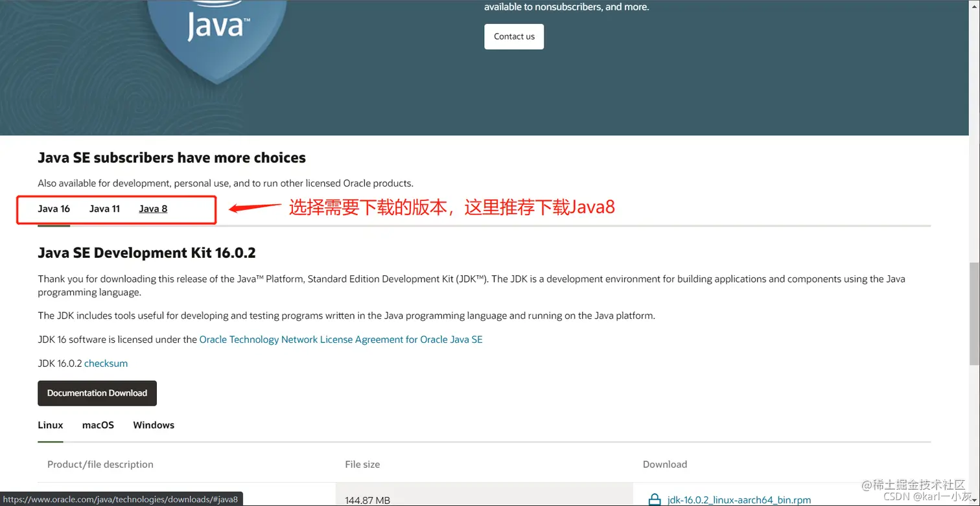Select the Java 16 tab
980x506 pixels.
pyautogui.click(x=54, y=209)
